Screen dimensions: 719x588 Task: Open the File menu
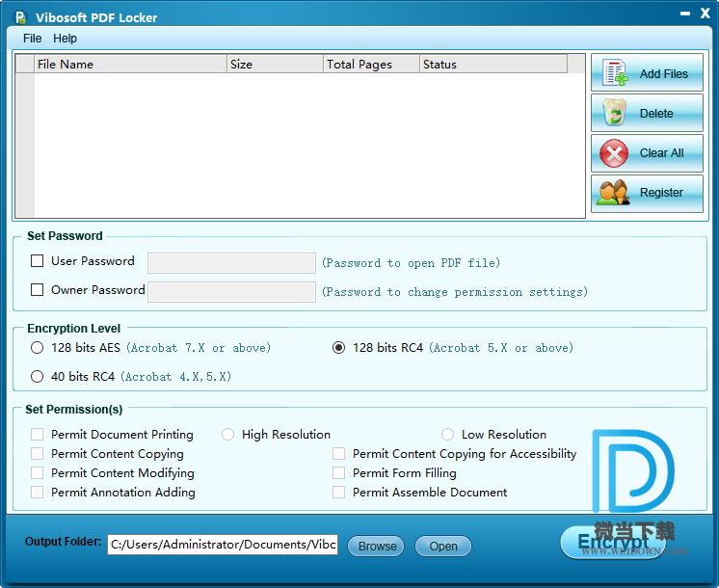coord(32,39)
